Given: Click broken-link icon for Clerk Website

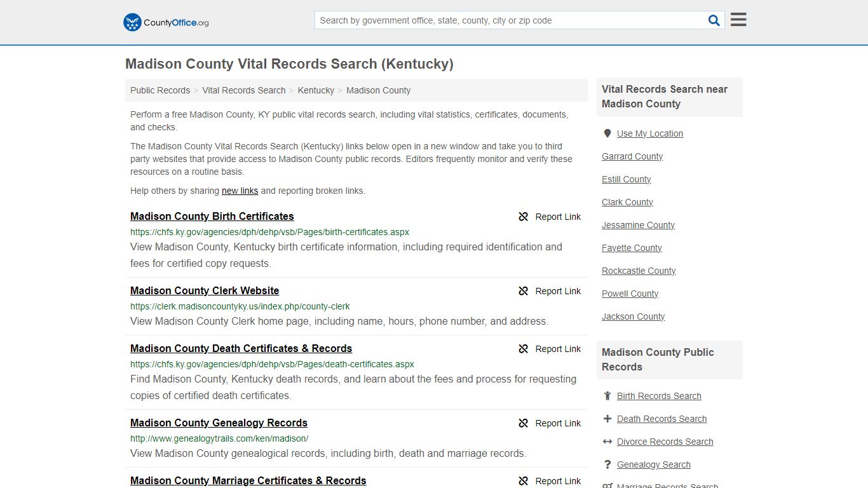Looking at the screenshot, I should (523, 291).
